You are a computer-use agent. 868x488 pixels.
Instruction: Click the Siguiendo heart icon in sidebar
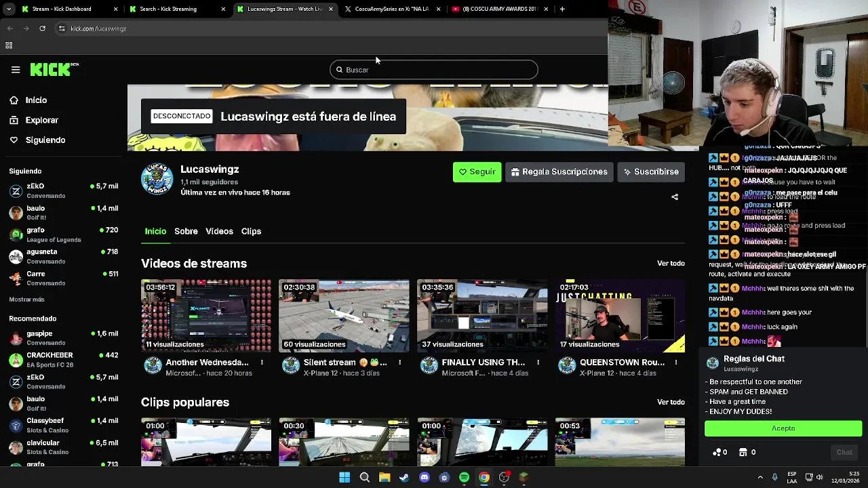[14, 140]
